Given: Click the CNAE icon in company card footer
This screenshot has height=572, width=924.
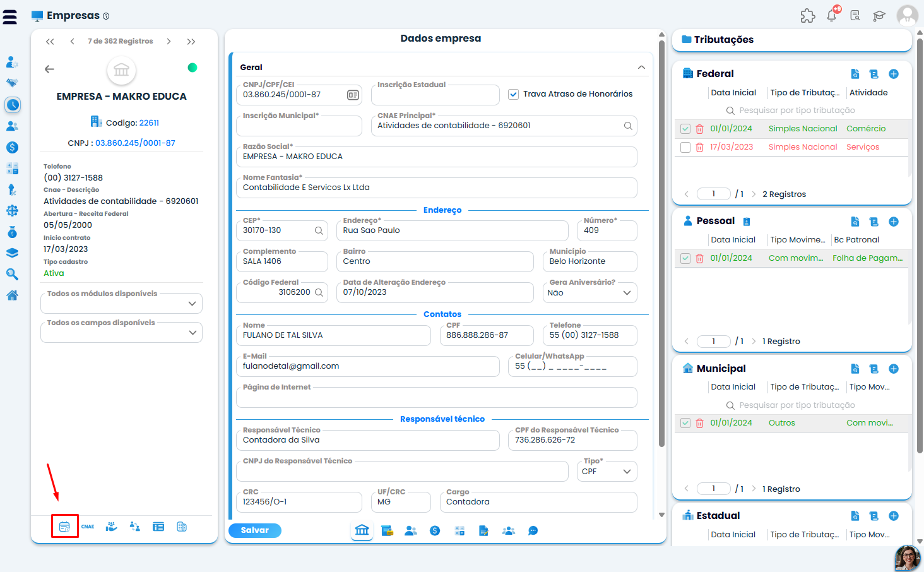Looking at the screenshot, I should click(88, 527).
